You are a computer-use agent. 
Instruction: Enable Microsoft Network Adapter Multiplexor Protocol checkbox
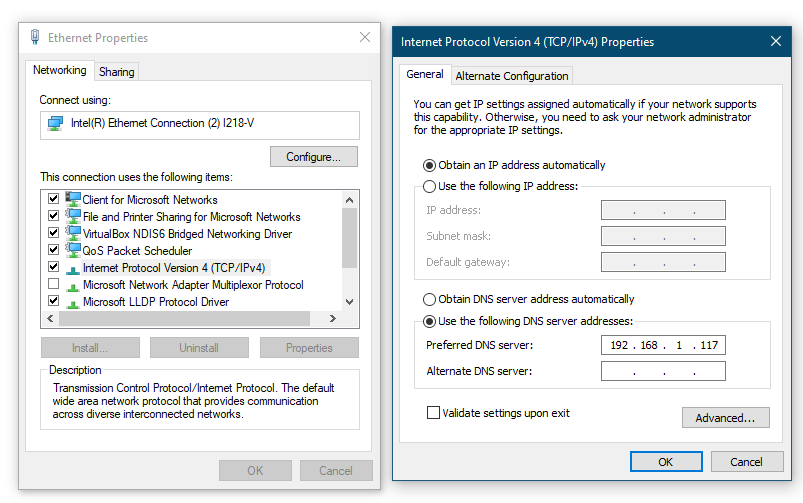(x=53, y=283)
